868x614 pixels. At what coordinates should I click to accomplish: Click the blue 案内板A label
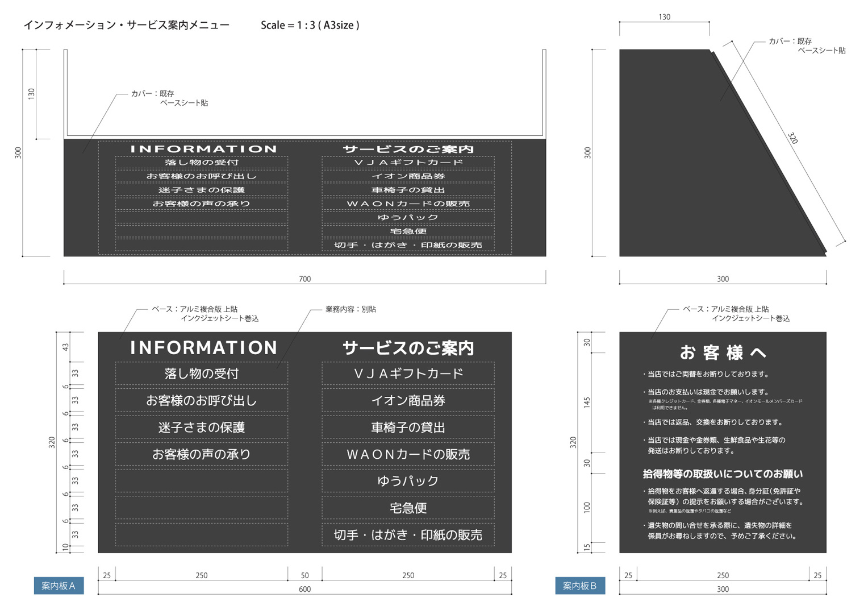(59, 586)
